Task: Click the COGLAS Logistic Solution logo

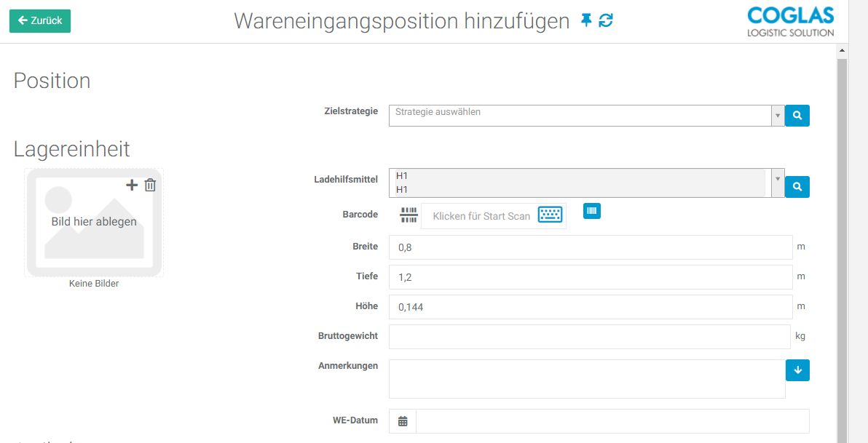Action: tap(790, 22)
